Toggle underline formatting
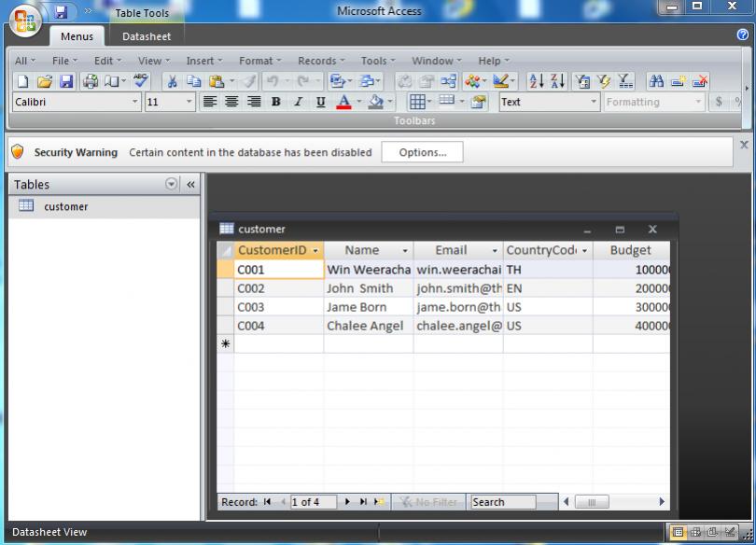The width and height of the screenshot is (756, 545). coord(321,102)
